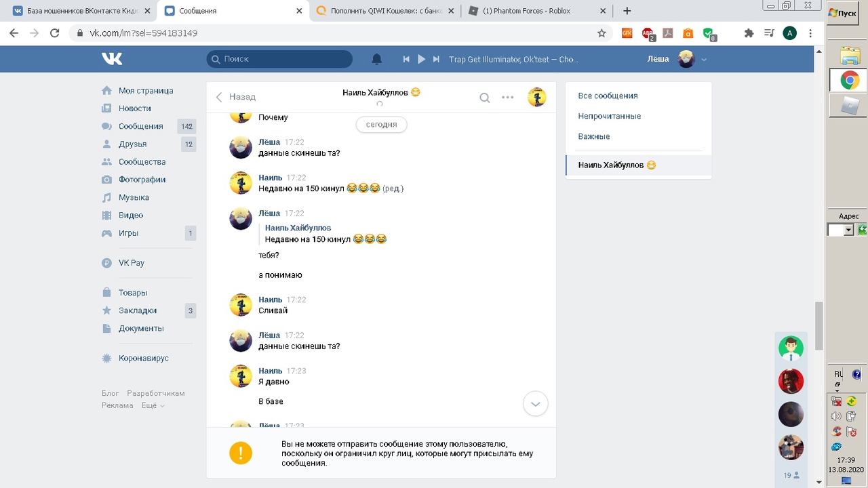Open Непрочитанные messages filter
Viewport: 868px width, 488px height.
[609, 116]
